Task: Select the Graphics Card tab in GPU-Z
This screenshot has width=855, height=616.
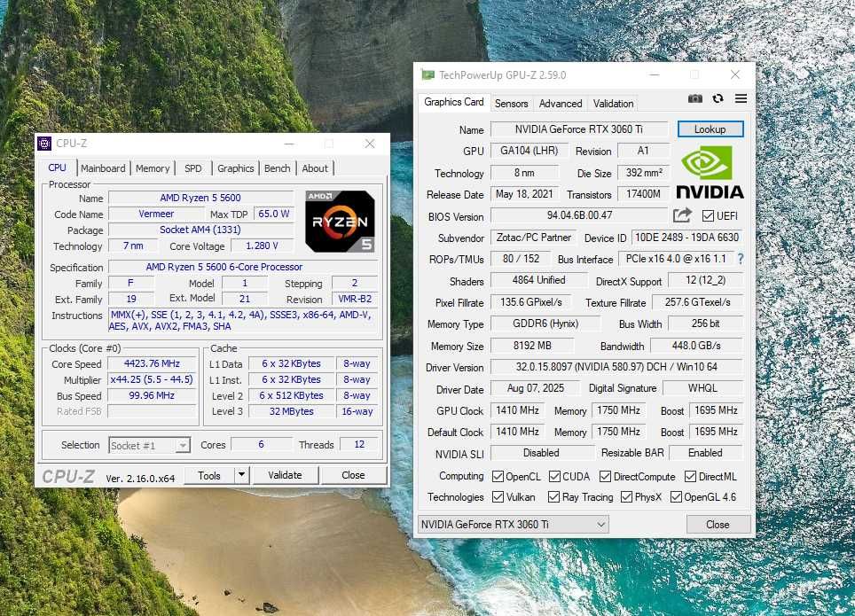Action: [x=454, y=102]
